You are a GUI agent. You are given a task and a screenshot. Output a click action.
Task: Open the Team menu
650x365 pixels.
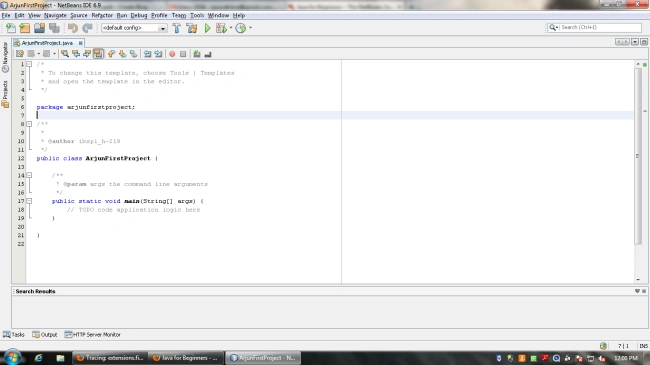point(179,15)
